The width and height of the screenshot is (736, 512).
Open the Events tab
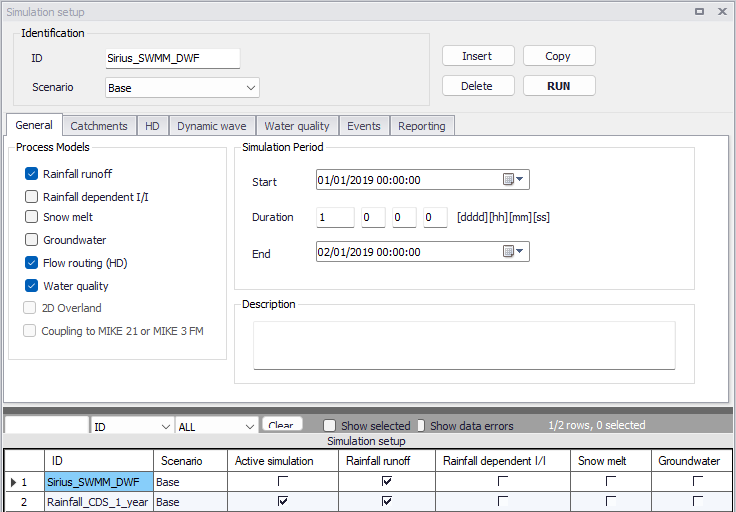364,126
